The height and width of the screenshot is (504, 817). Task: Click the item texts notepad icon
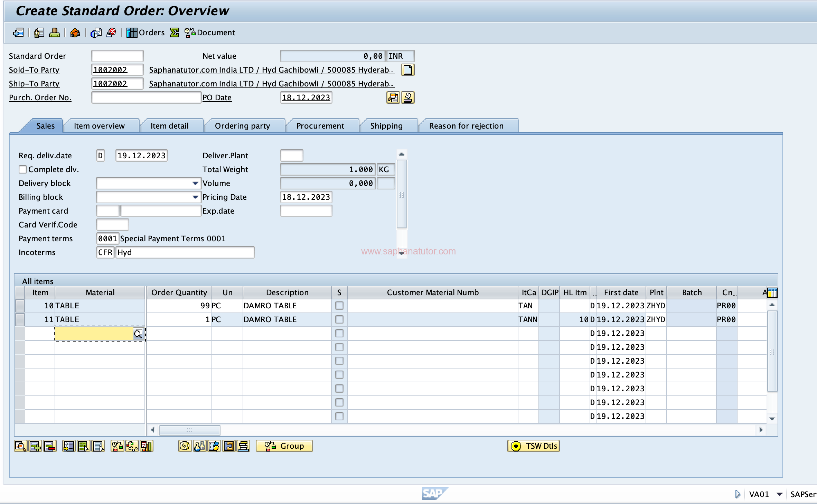(214, 446)
